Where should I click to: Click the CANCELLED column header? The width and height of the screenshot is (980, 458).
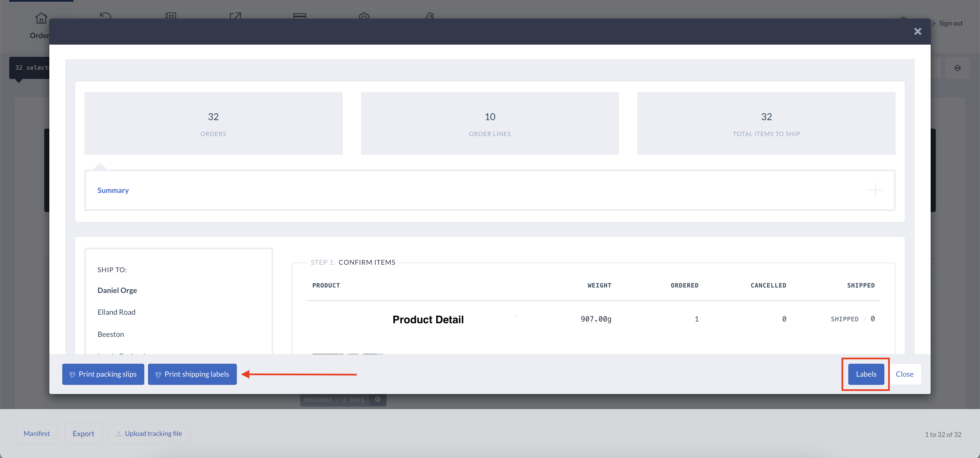click(768, 285)
